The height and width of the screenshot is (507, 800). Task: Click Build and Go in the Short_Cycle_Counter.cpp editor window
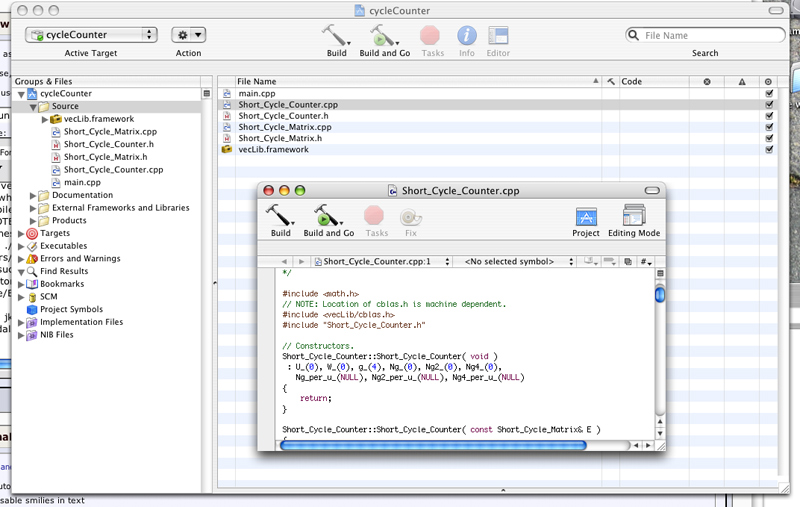[x=328, y=215]
